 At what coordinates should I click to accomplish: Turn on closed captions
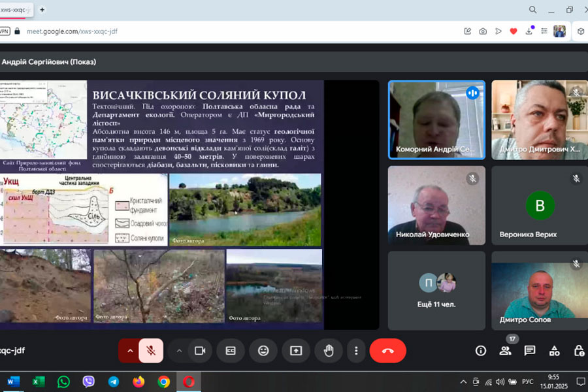coord(231,351)
